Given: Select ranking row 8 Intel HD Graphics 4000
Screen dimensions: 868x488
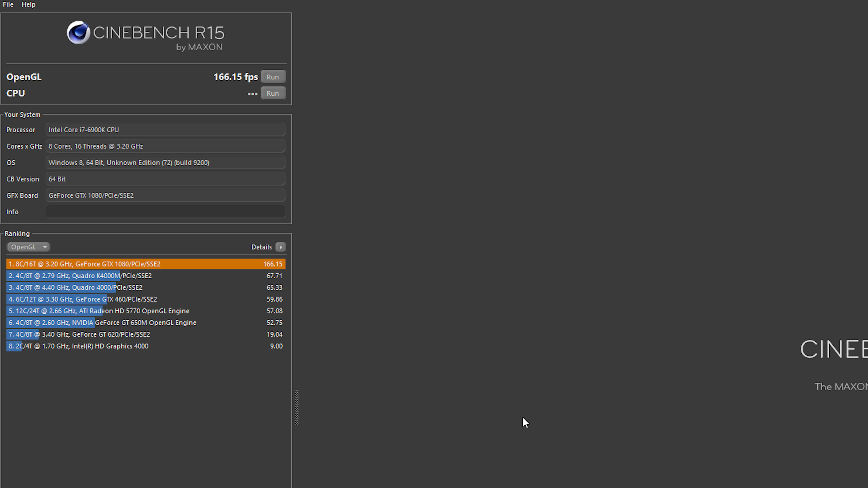Looking at the screenshot, I should [x=146, y=346].
